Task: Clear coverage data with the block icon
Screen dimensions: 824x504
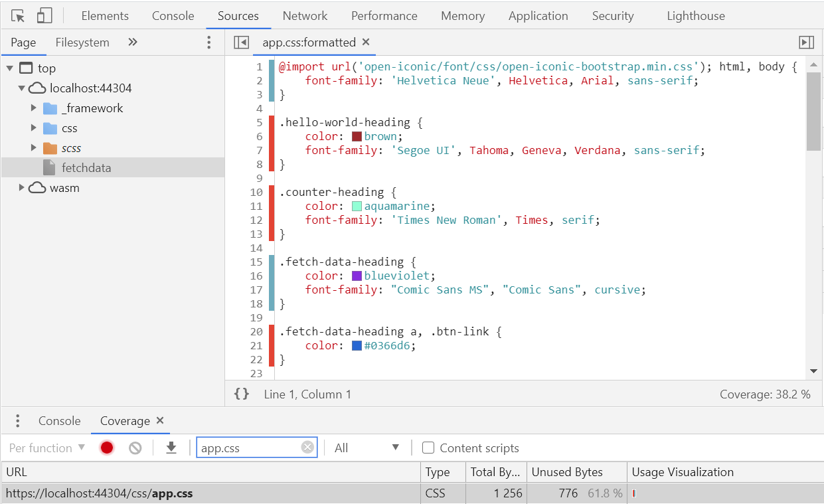Action: click(135, 447)
